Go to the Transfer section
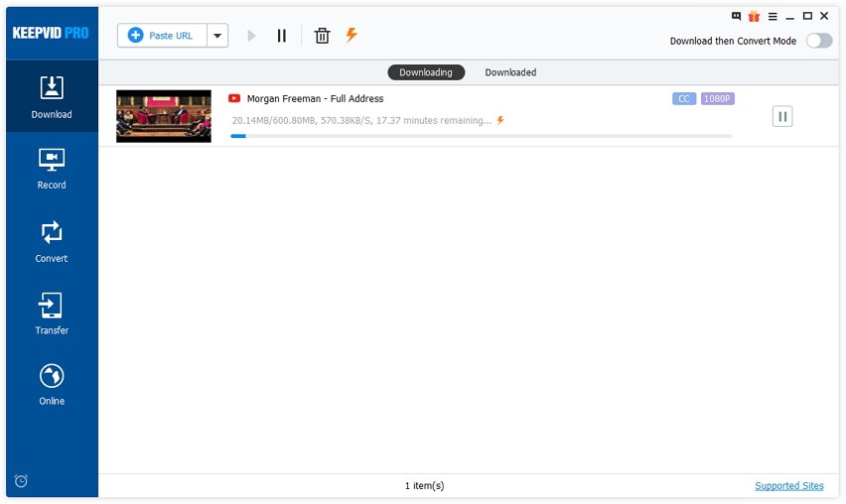This screenshot has width=846, height=504. point(52,314)
